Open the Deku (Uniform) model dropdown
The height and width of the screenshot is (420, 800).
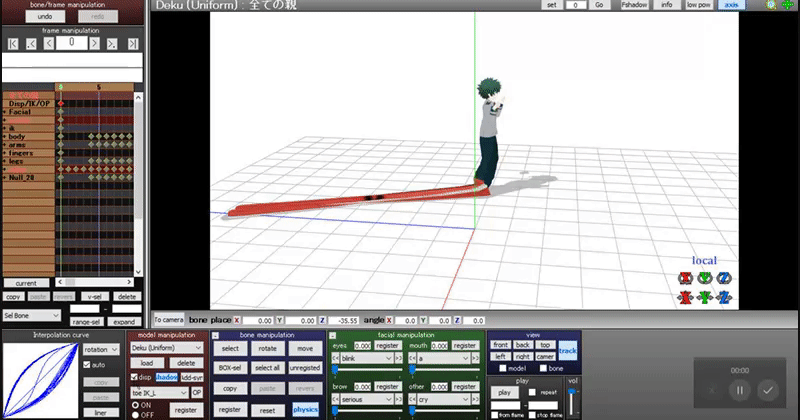click(167, 348)
